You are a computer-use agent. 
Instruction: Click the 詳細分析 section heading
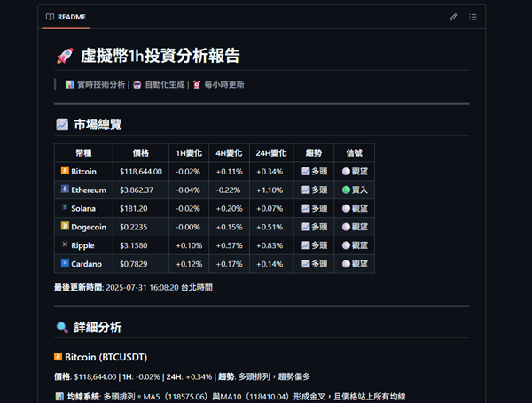[x=98, y=328]
